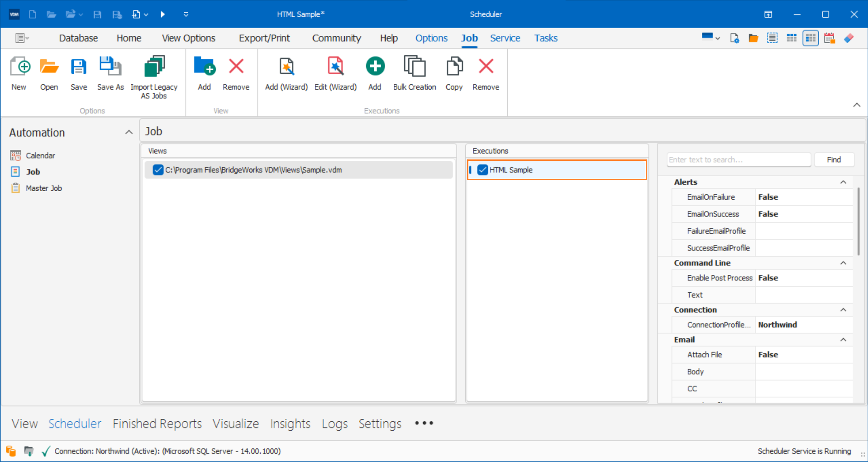
Task: Select Master Job in Automation list
Action: click(43, 188)
